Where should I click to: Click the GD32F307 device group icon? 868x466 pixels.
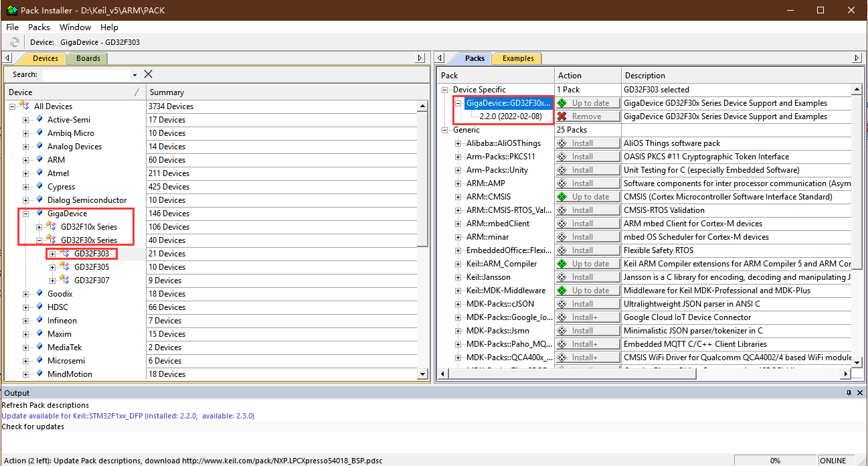click(x=65, y=281)
